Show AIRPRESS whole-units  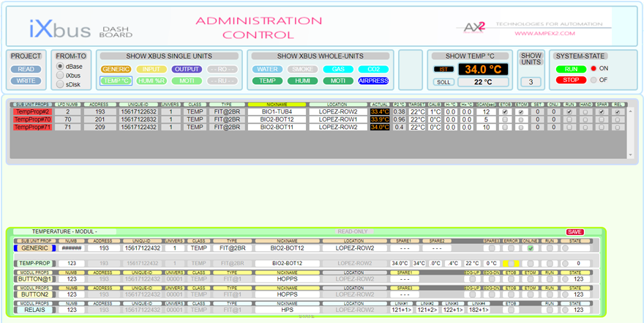373,81
